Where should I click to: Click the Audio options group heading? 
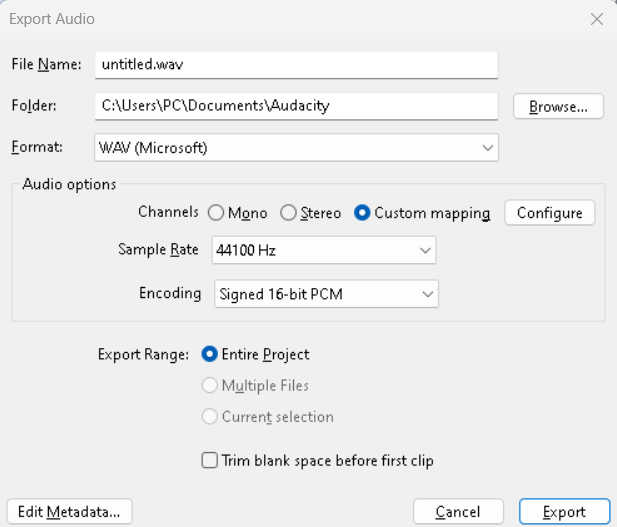pyautogui.click(x=69, y=184)
